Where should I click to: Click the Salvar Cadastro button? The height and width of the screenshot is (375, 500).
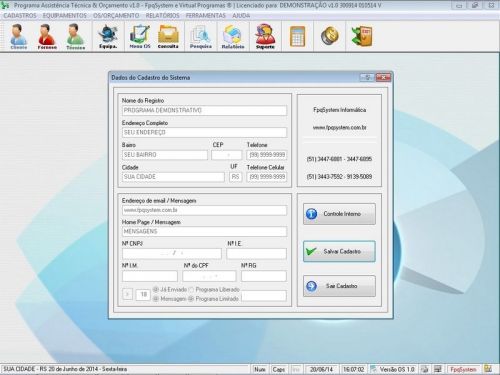(339, 251)
